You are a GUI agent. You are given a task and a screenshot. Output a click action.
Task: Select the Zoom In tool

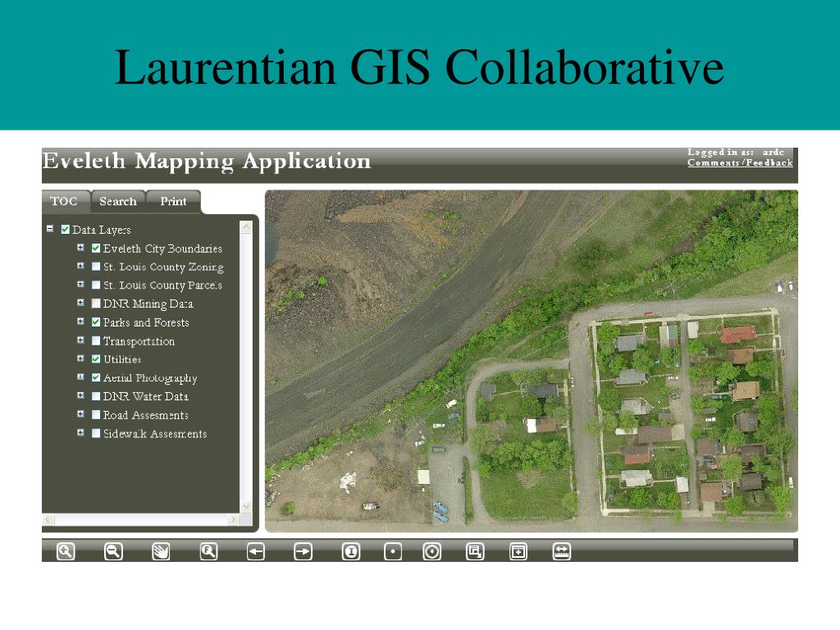[66, 551]
